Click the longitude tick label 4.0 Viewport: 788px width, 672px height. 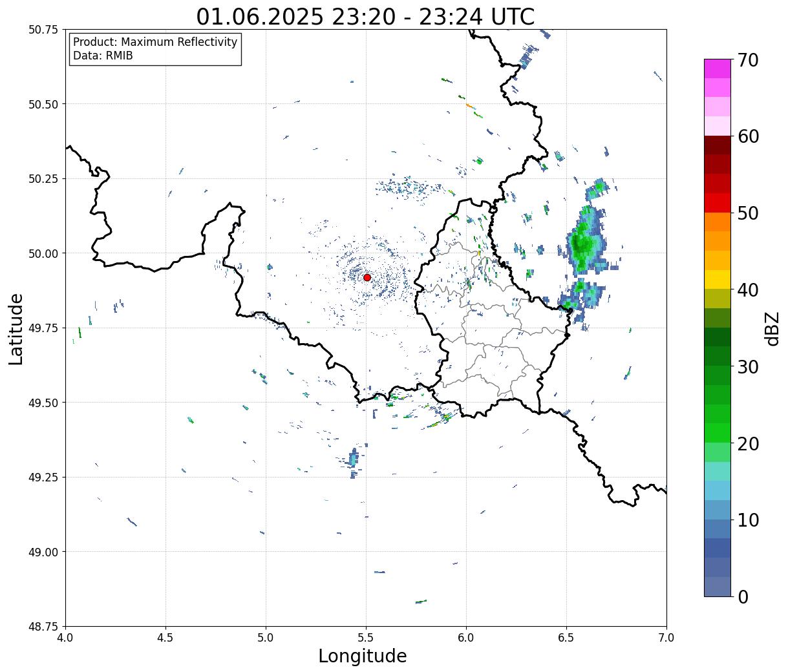pyautogui.click(x=65, y=638)
